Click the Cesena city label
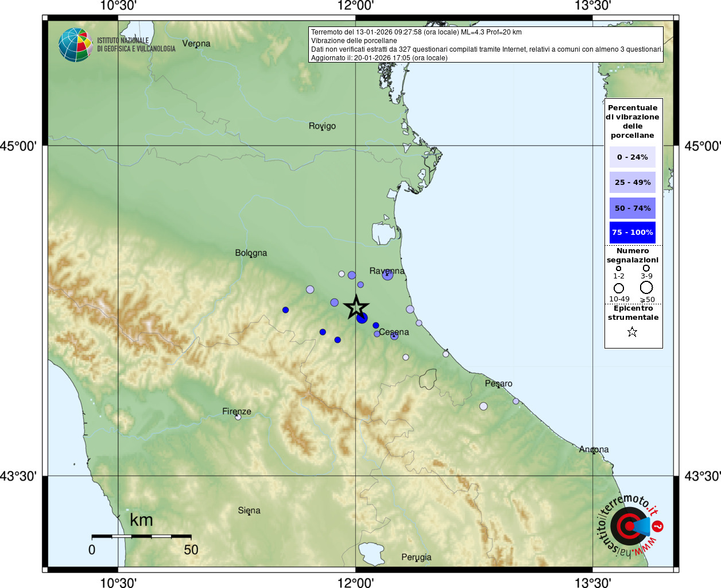Image resolution: width=721 pixels, height=588 pixels. point(394,332)
